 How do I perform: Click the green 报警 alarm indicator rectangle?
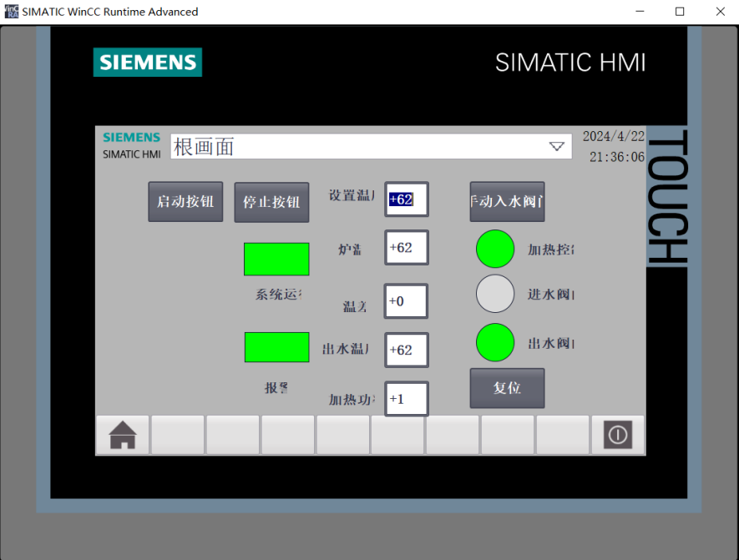(276, 347)
